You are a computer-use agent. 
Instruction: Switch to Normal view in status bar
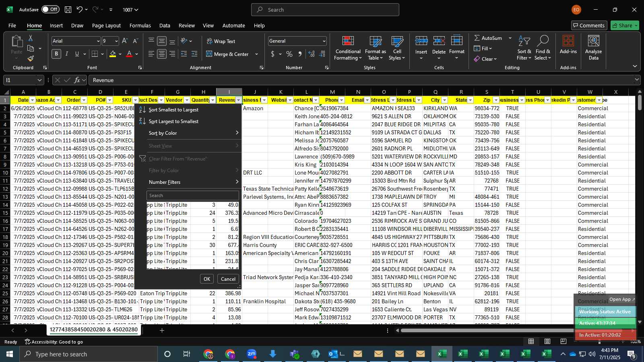pyautogui.click(x=531, y=341)
